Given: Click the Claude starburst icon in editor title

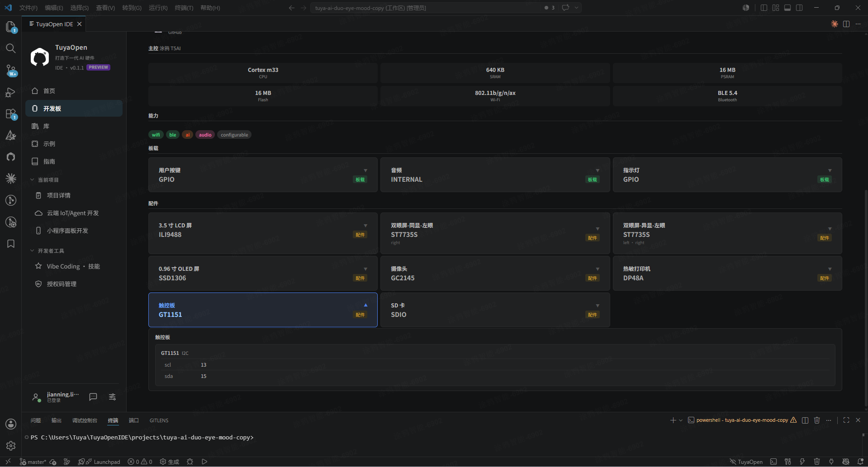Looking at the screenshot, I should coord(835,24).
